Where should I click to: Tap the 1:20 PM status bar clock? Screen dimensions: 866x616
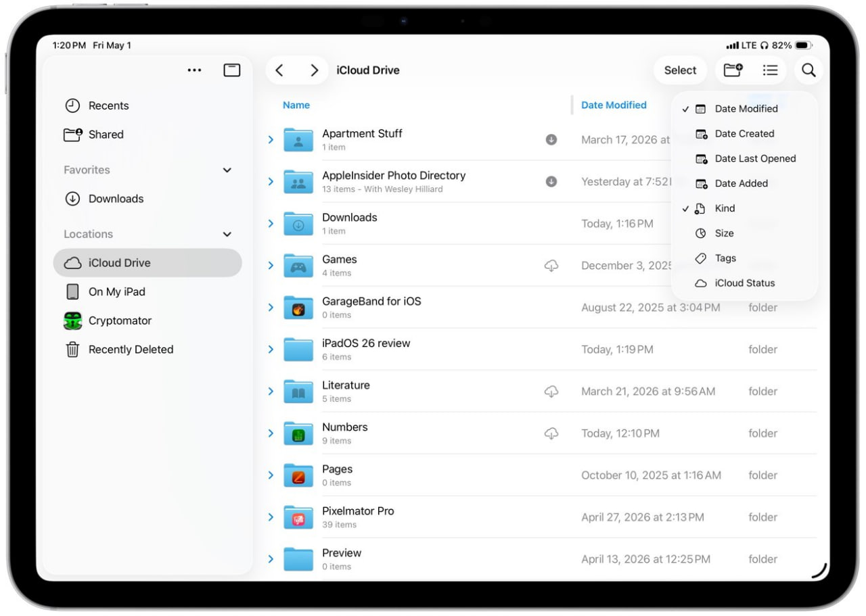[x=69, y=45]
